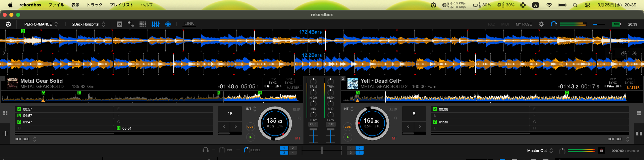
Task: Toggle SLIP mode on deck 1
Action: 296,110
